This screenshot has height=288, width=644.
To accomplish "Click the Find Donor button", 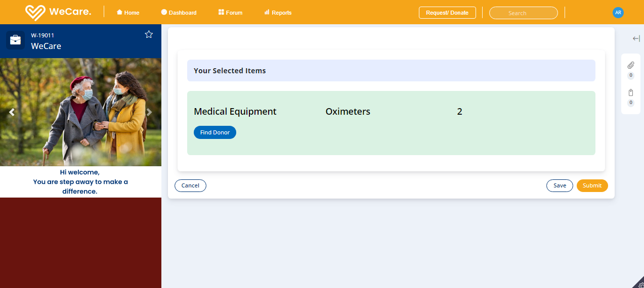I will click(215, 132).
